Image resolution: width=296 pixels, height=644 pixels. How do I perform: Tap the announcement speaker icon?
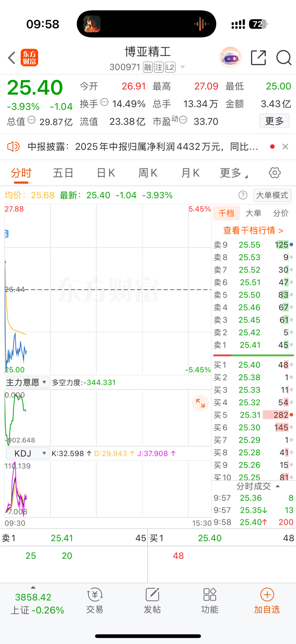[x=13, y=147]
